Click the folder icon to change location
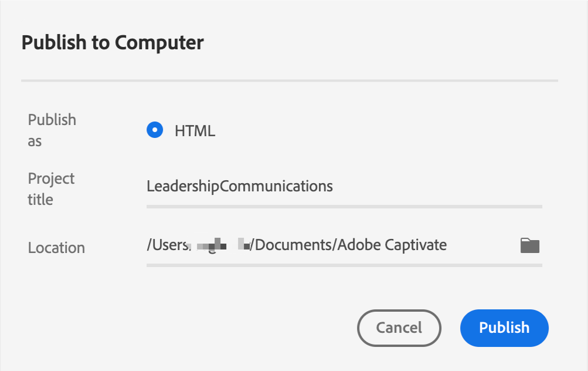This screenshot has height=371, width=588. [529, 245]
